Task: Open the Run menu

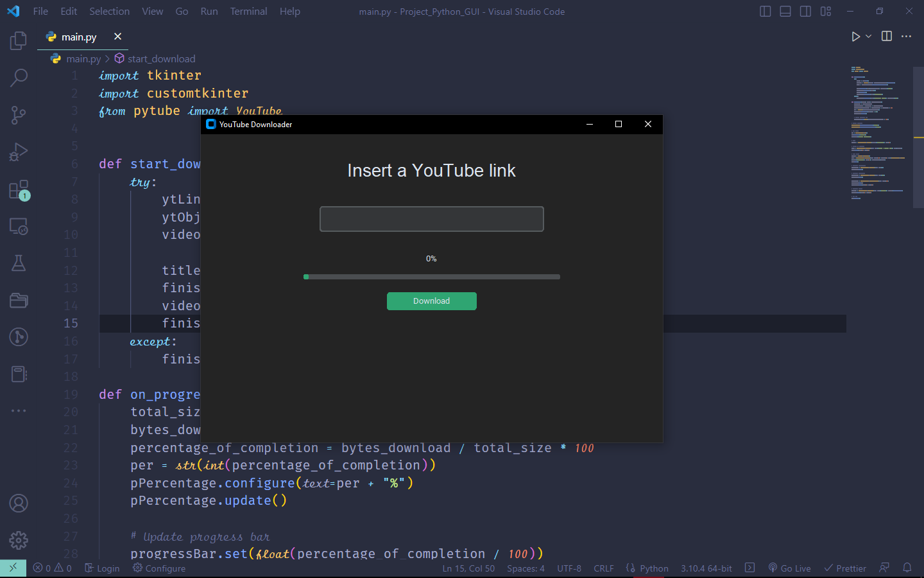Action: pyautogui.click(x=209, y=12)
